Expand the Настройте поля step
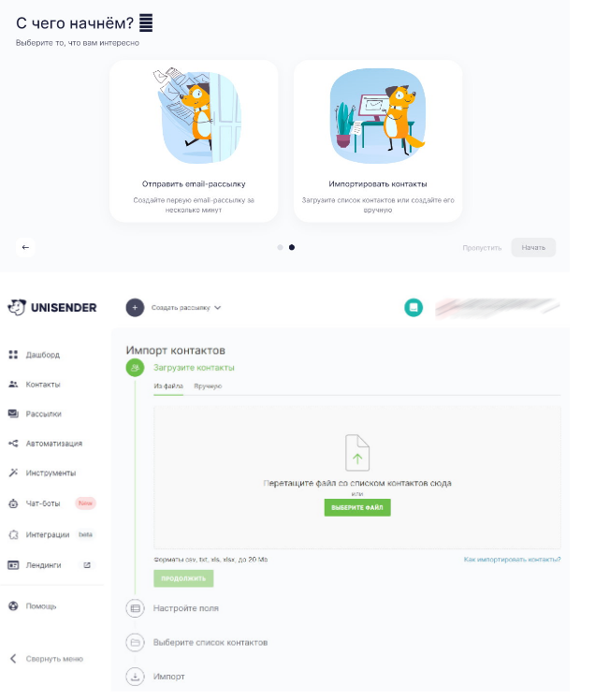595x700 pixels. 185,608
